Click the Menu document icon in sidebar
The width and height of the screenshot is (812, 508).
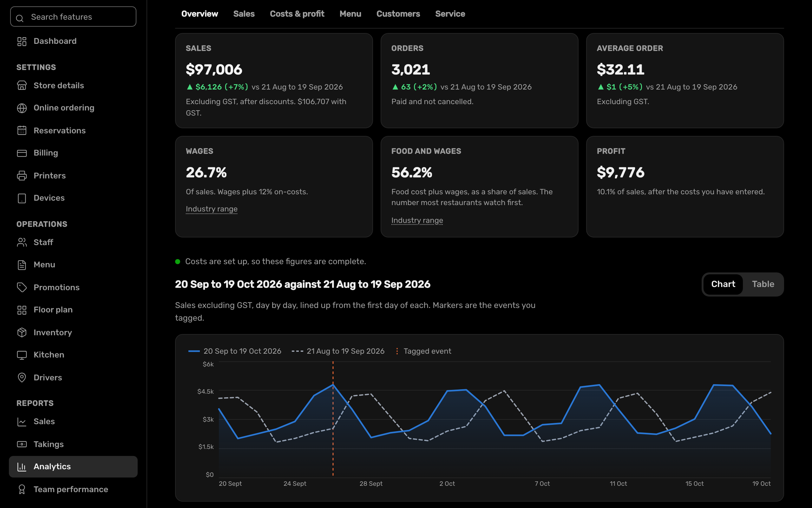point(22,265)
